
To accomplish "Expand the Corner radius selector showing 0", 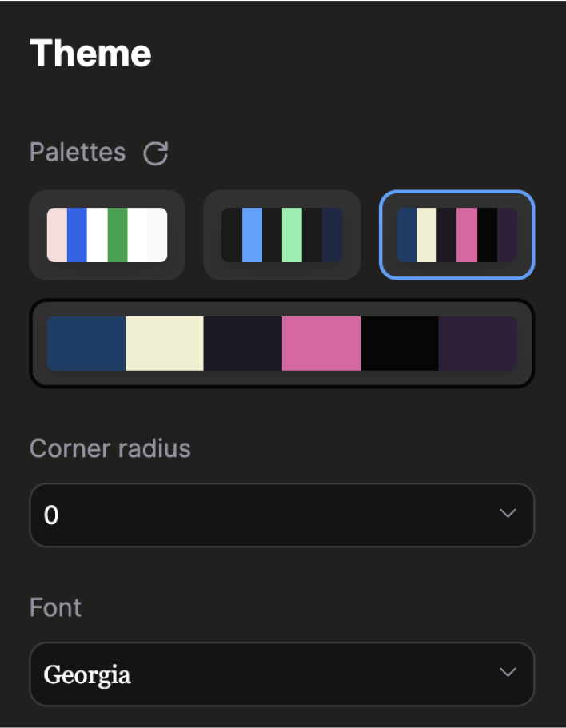I will (281, 515).
